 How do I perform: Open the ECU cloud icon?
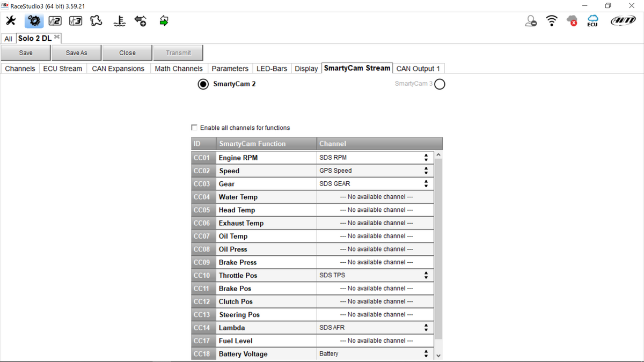(x=592, y=21)
